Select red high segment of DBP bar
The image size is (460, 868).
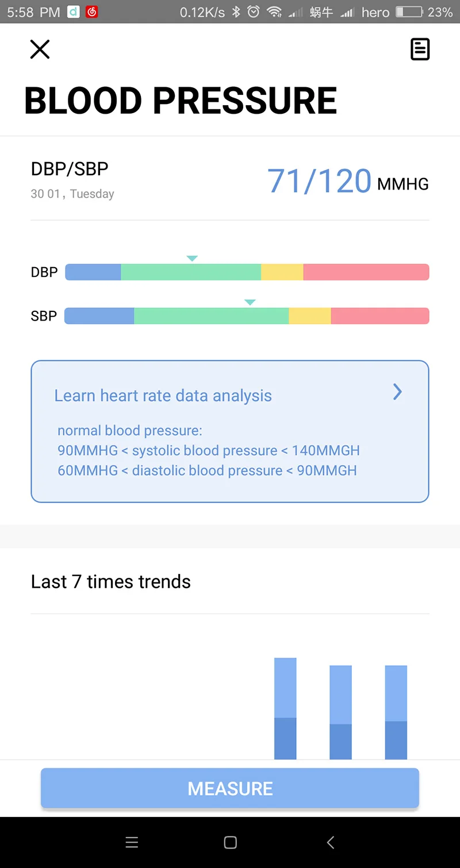[366, 272]
